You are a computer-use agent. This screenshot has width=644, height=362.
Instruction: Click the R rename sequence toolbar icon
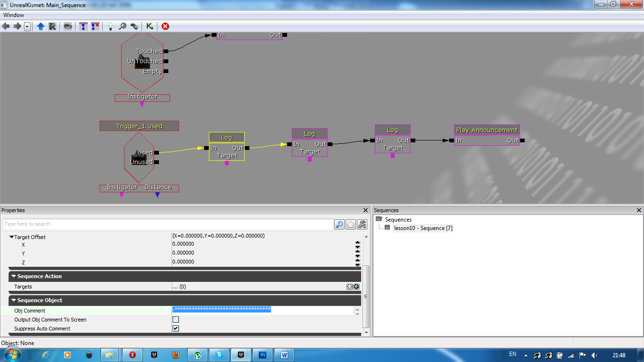pos(52,26)
